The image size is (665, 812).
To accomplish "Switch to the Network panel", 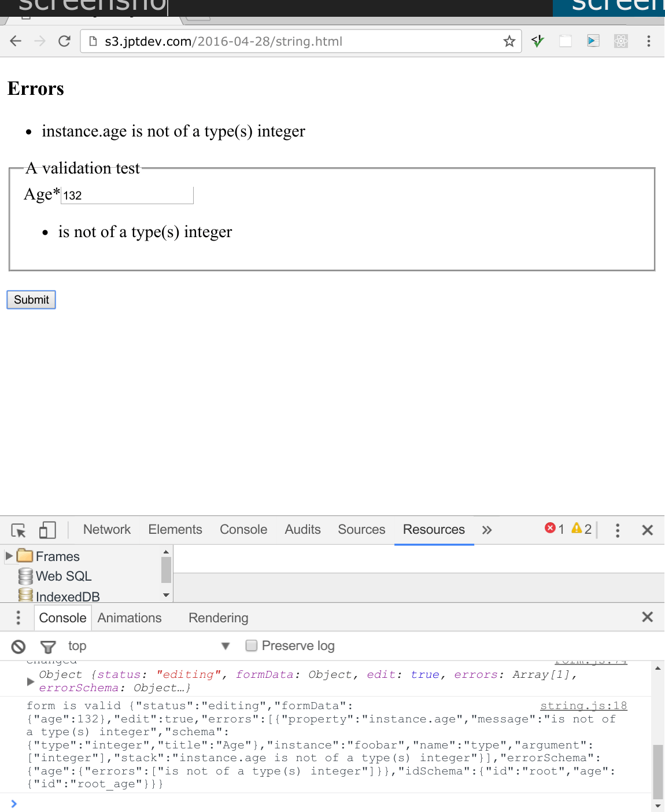I will point(106,529).
